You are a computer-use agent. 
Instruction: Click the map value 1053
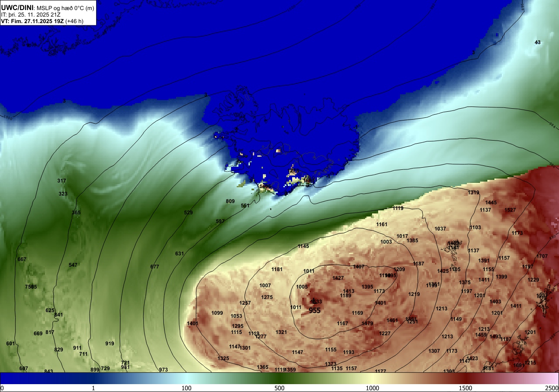236,316
